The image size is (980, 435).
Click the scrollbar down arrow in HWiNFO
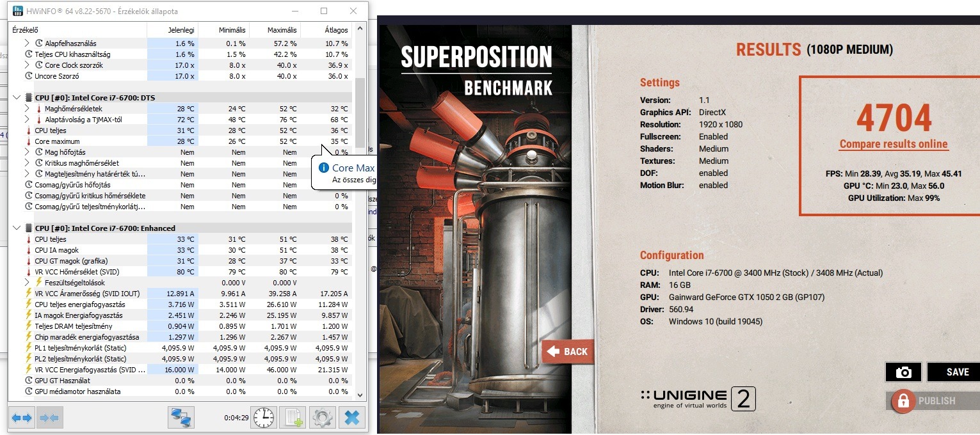tap(360, 395)
